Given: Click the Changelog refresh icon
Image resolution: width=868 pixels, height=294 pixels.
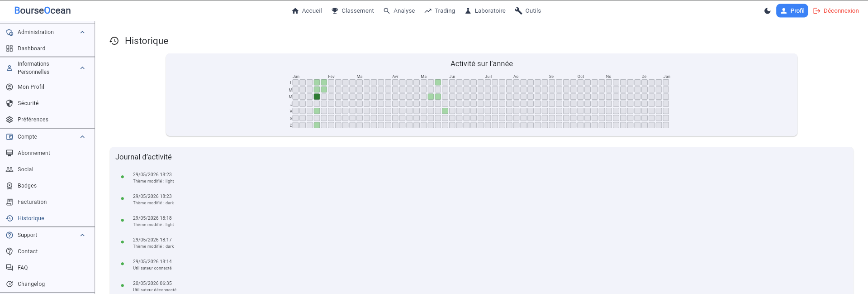Looking at the screenshot, I should point(9,284).
